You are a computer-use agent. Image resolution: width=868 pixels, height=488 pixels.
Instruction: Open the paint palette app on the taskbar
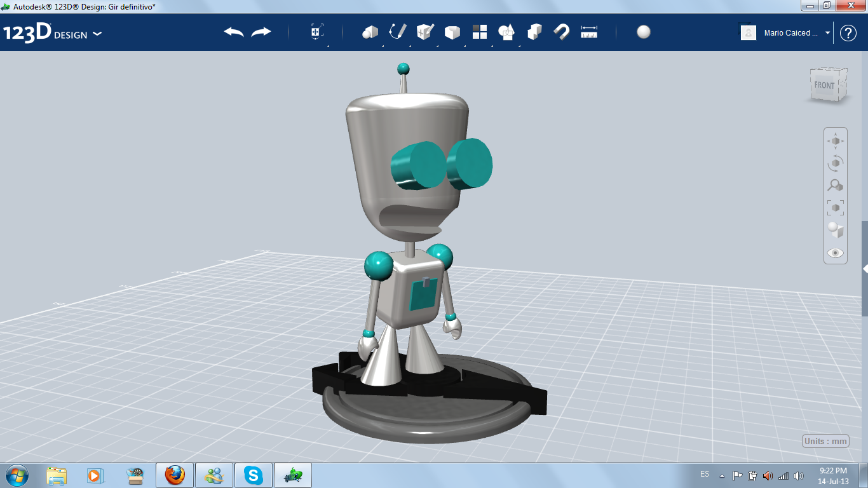coord(135,475)
